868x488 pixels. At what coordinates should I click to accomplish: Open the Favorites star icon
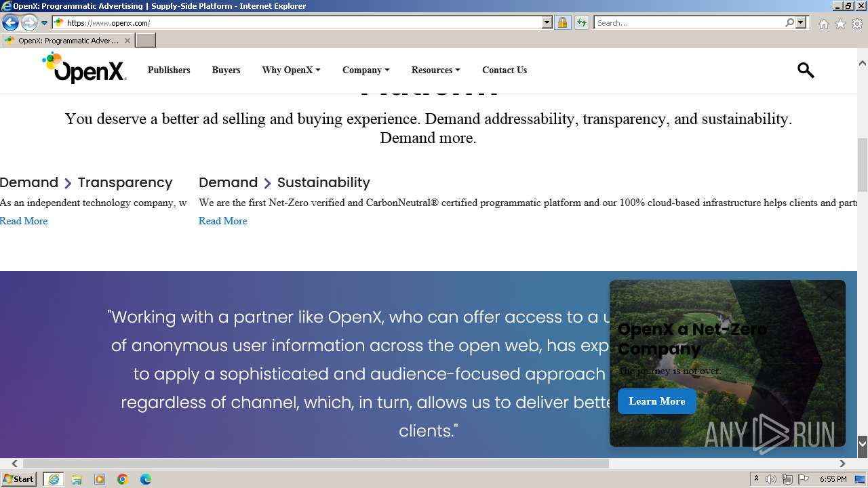[x=840, y=24]
